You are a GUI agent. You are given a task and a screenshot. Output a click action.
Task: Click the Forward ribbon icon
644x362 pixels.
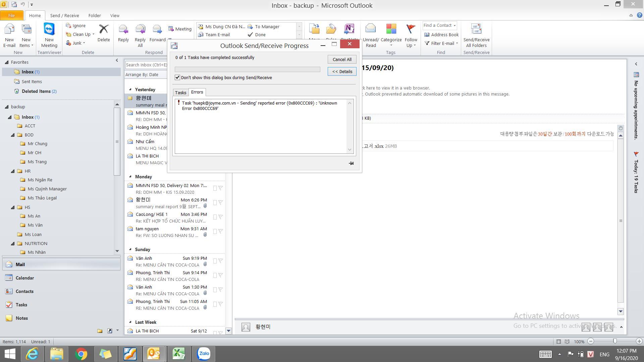pos(157,33)
